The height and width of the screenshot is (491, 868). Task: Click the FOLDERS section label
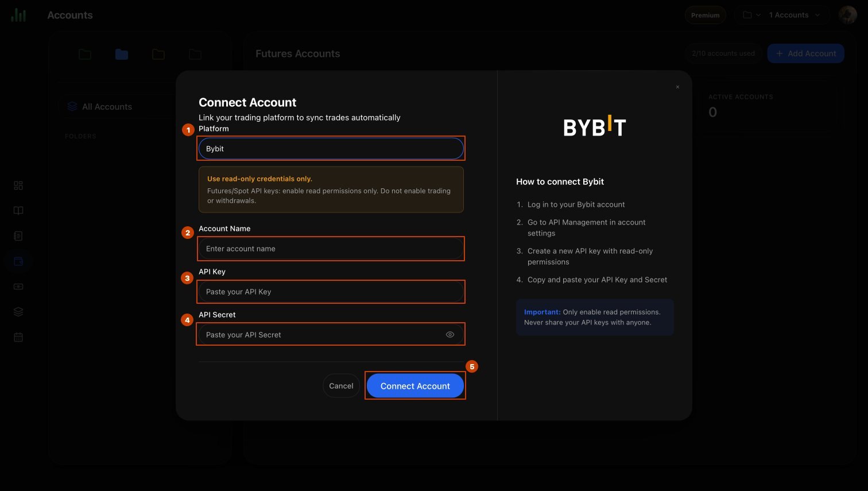tap(80, 136)
